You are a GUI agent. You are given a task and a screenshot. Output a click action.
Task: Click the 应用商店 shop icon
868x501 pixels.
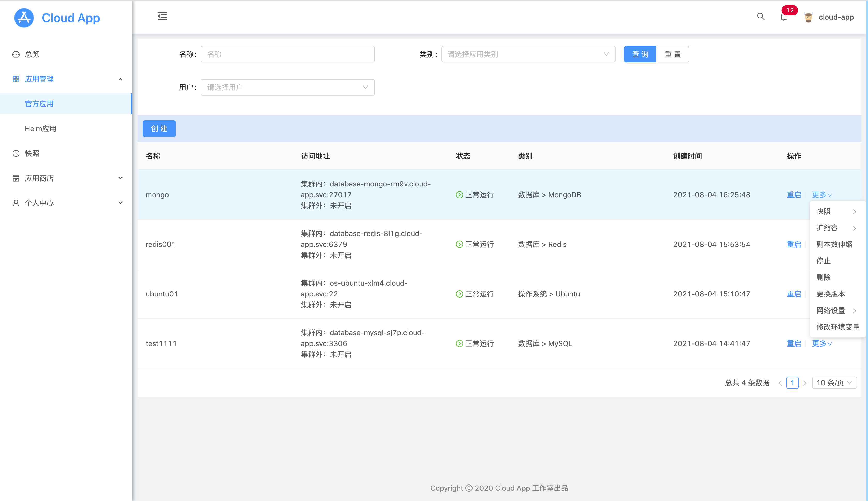point(16,178)
